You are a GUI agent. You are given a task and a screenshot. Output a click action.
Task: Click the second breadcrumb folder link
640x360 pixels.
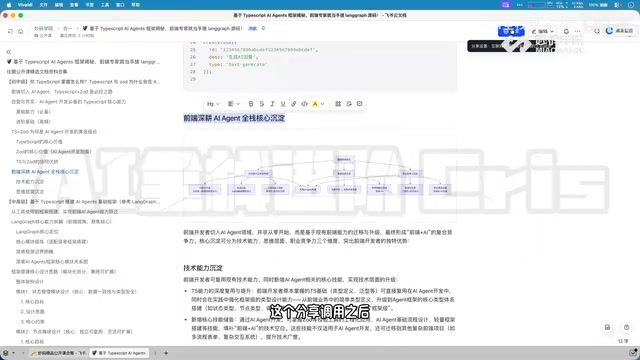point(67,29)
